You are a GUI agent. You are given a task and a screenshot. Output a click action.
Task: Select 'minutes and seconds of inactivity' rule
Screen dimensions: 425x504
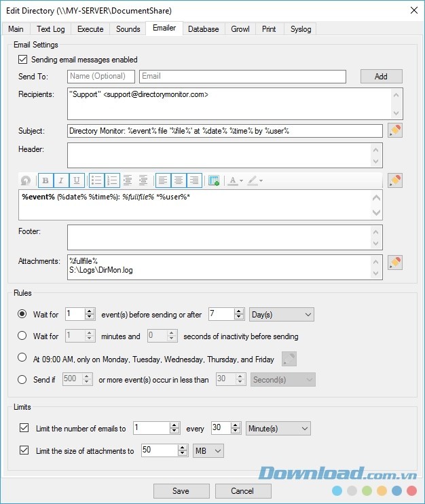click(x=22, y=336)
